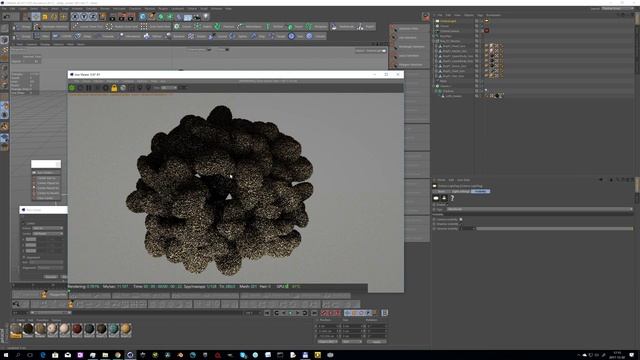This screenshot has height=360, width=640.
Task: Click green send-scene button in Live Viewer
Action: (x=72, y=88)
